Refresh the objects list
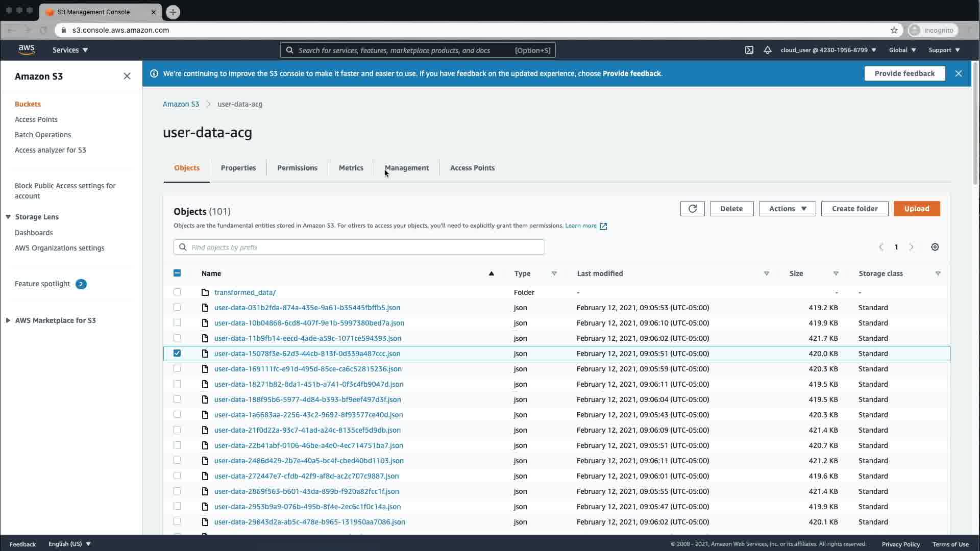The image size is (980, 551). tap(692, 209)
